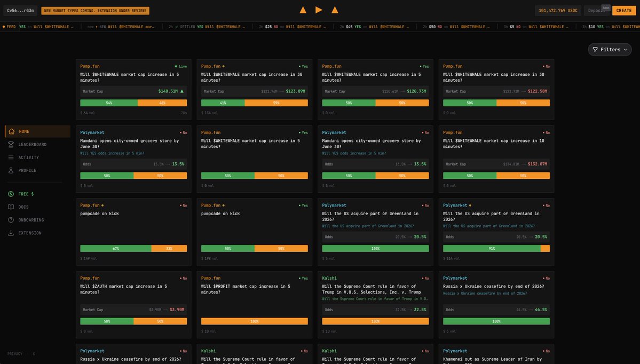
Task: Click the 44.5% odds value
Action: [x=541, y=310]
